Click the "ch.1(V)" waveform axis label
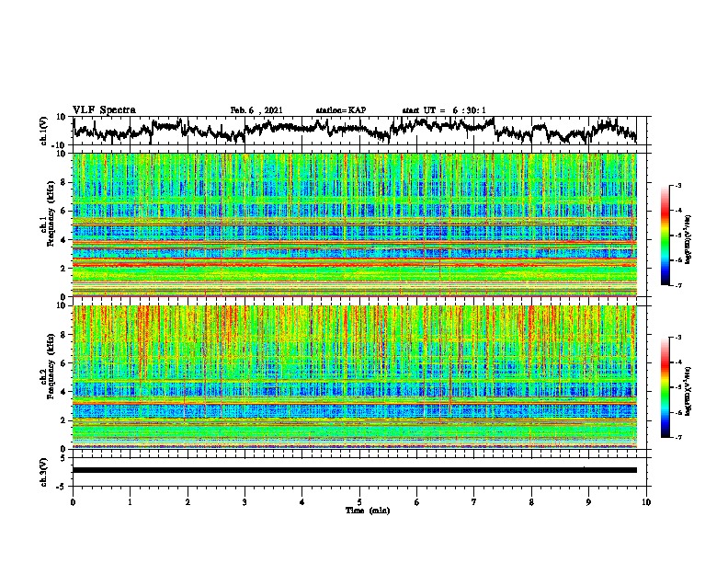This screenshot has height=563, width=728. pyautogui.click(x=44, y=131)
